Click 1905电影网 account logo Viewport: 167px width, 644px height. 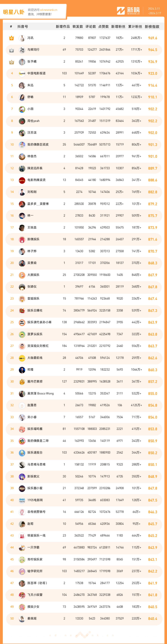pyautogui.click(x=22, y=500)
